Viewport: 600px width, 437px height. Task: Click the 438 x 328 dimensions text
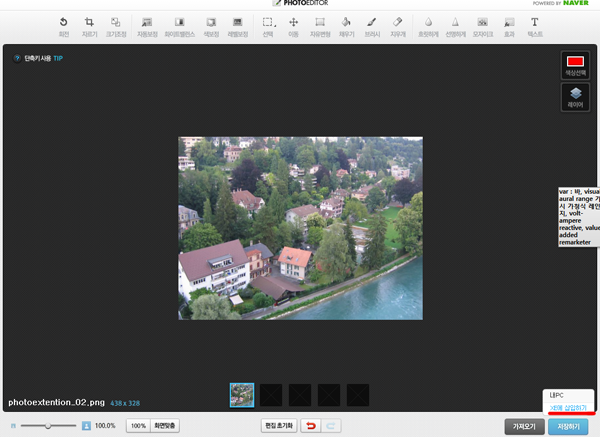click(x=125, y=403)
